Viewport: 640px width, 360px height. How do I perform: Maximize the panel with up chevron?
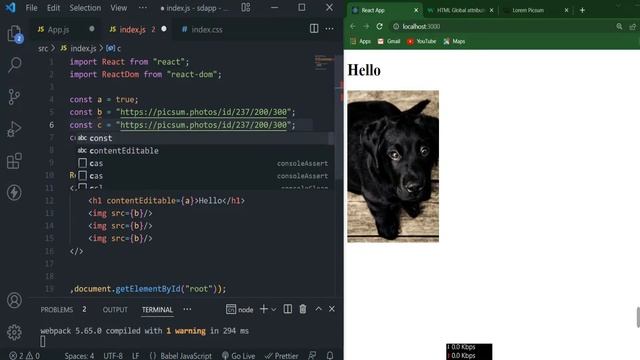pos(318,309)
